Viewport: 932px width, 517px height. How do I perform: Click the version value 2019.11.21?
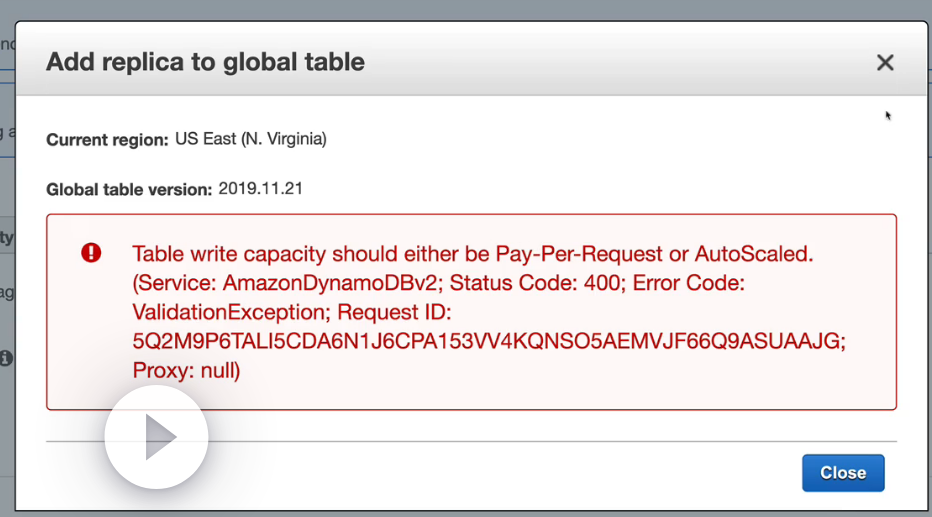pos(260,188)
